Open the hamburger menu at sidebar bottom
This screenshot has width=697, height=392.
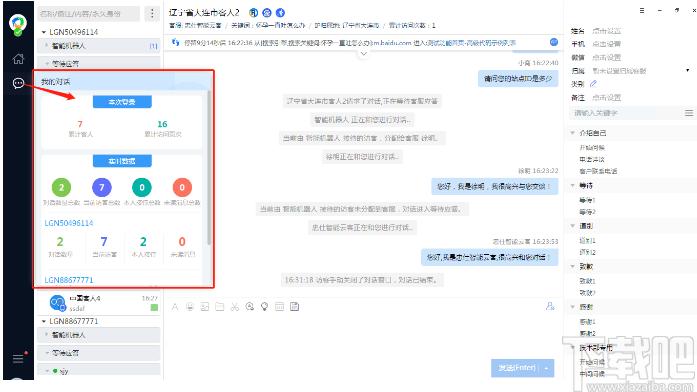pyautogui.click(x=18, y=358)
